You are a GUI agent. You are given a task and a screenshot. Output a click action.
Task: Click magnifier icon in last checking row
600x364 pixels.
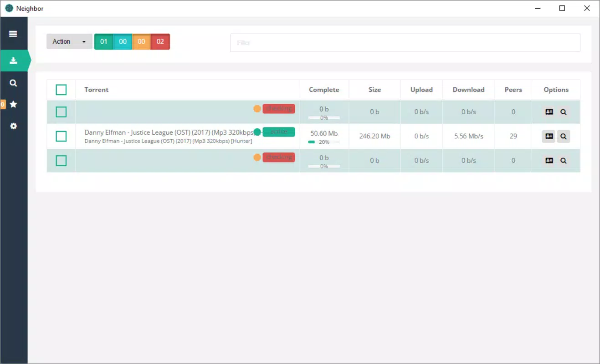[564, 161]
